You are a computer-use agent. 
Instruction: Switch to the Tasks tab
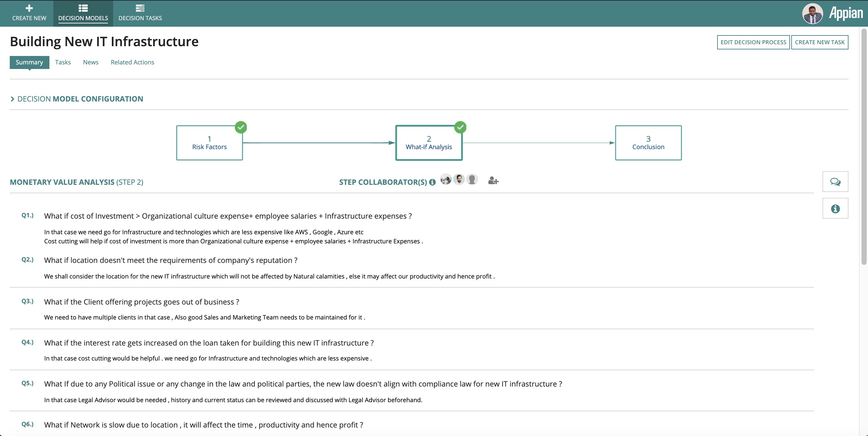63,62
